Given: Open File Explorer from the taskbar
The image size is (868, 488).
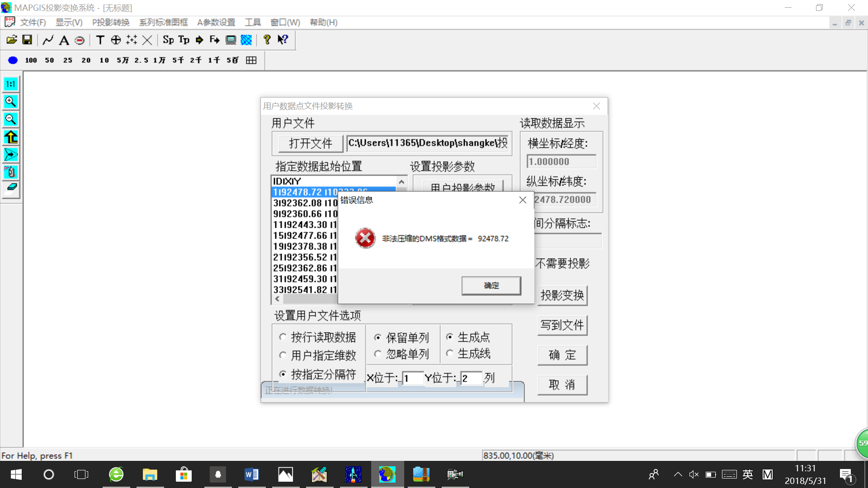Looking at the screenshot, I should [x=150, y=474].
